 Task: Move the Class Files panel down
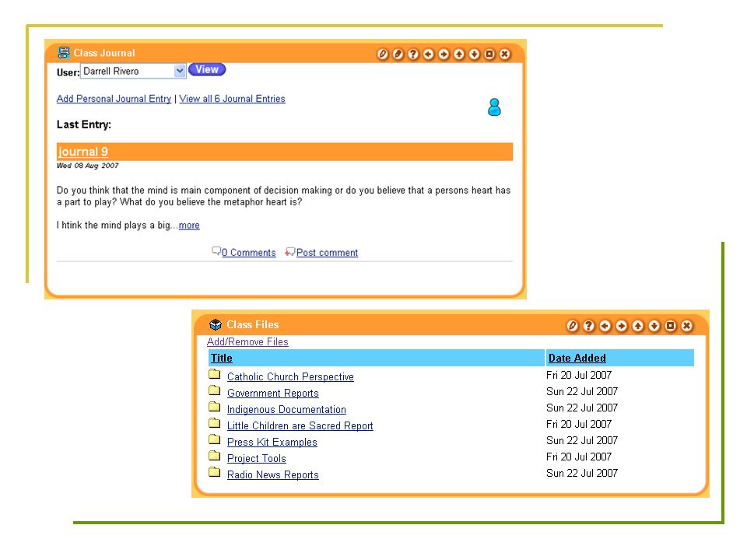(x=654, y=326)
